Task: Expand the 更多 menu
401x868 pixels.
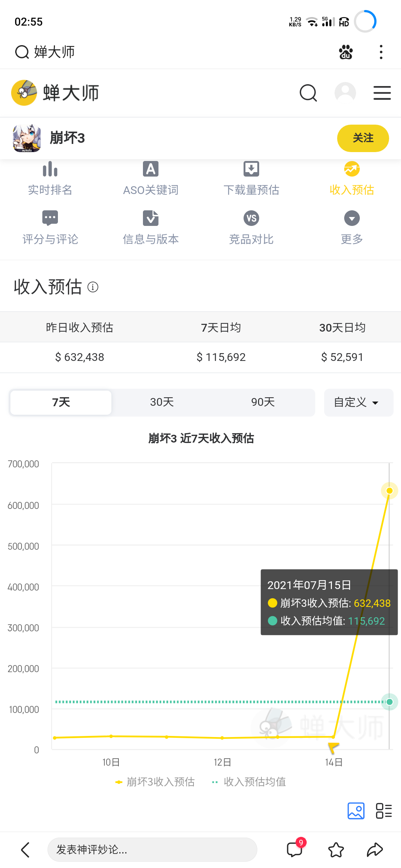Action: (352, 228)
